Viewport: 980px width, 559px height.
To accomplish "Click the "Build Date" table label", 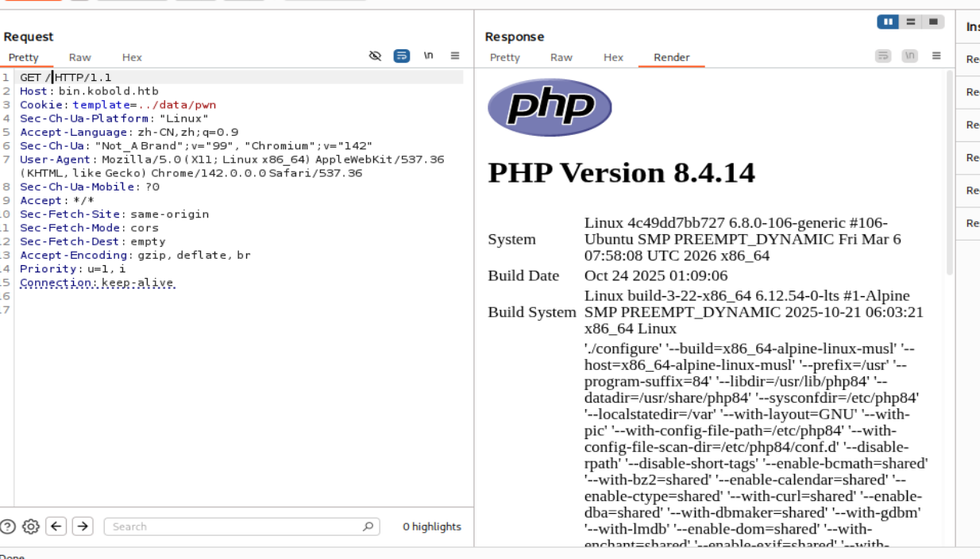I will pyautogui.click(x=523, y=276).
